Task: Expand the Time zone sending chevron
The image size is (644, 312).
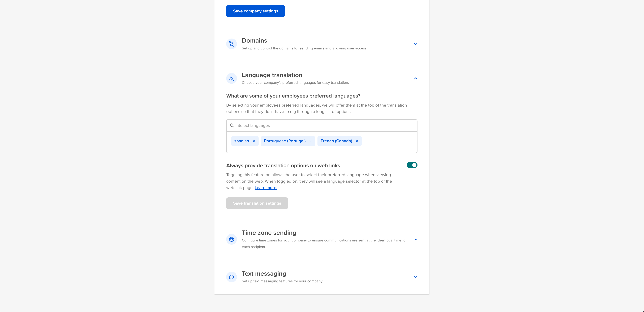Action: point(415,239)
